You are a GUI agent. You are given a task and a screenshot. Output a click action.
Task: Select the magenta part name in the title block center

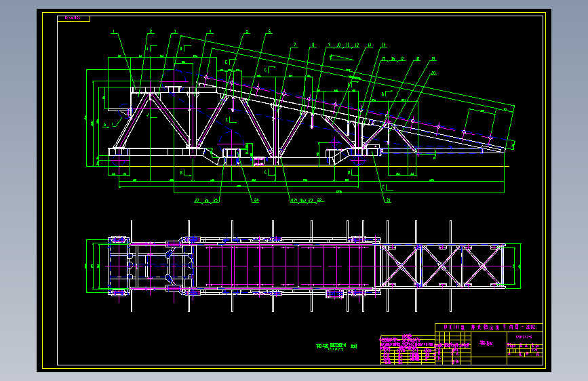click(x=486, y=343)
